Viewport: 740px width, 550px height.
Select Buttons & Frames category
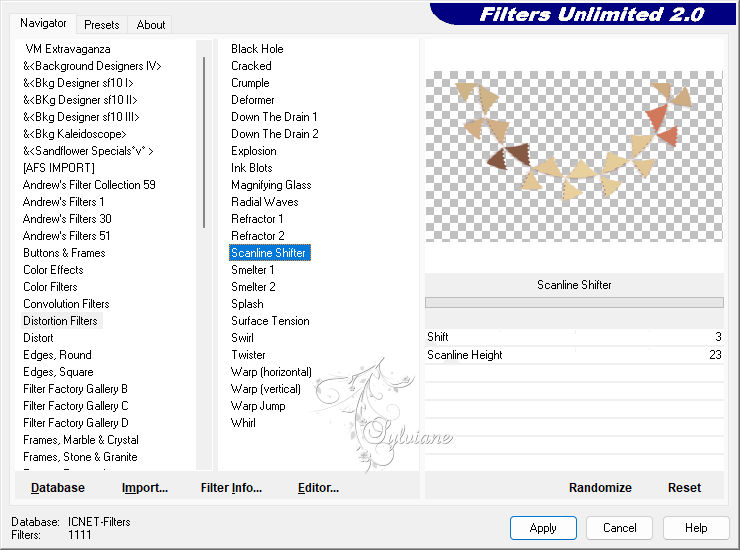click(x=64, y=253)
